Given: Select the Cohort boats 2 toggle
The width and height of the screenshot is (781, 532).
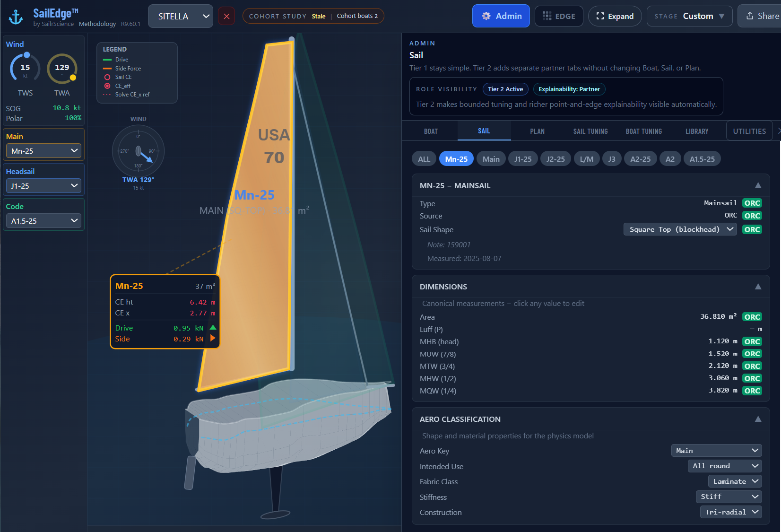Looking at the screenshot, I should point(357,16).
